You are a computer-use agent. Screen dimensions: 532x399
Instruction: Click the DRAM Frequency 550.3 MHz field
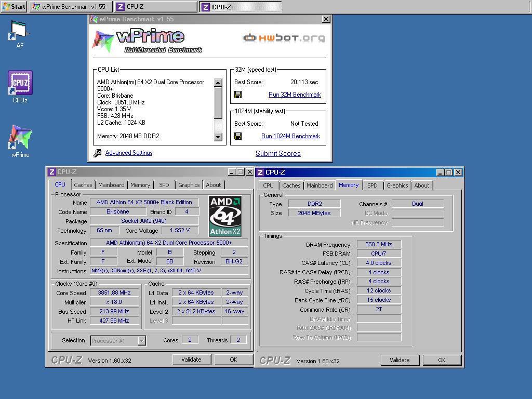(379, 244)
